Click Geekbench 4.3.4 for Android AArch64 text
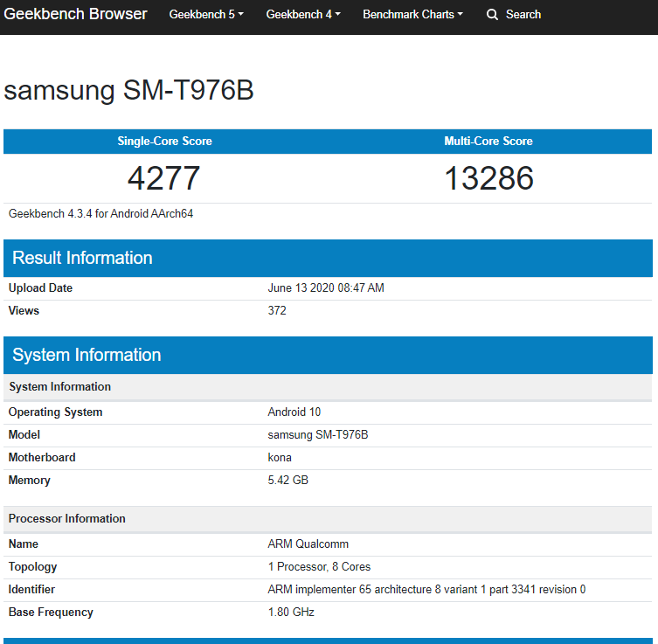This screenshot has height=644, width=658. point(100,213)
